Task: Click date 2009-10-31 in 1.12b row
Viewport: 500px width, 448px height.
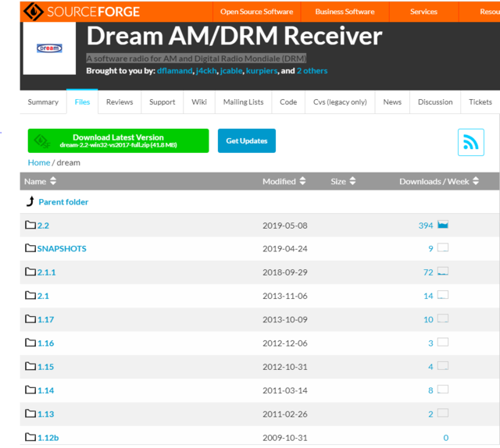Action: click(284, 438)
